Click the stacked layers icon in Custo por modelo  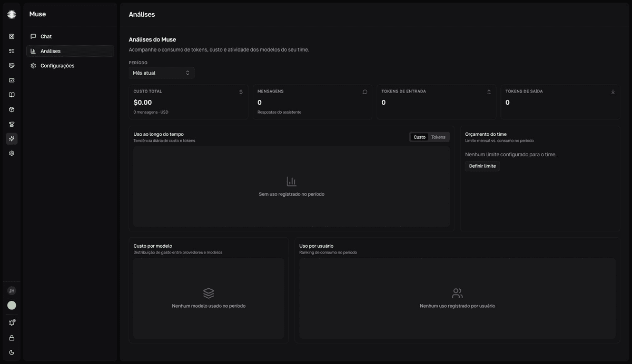coord(209,293)
